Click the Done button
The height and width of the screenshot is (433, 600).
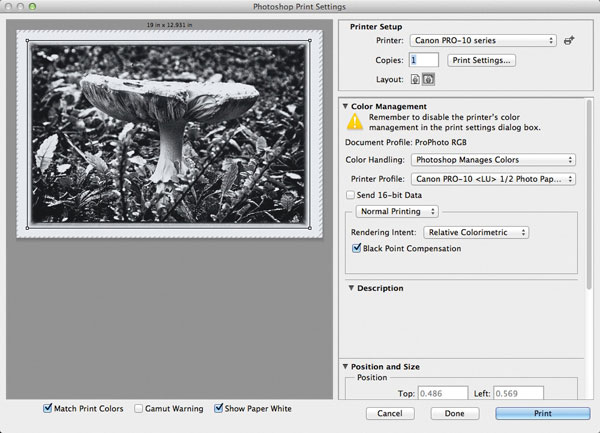click(x=455, y=413)
